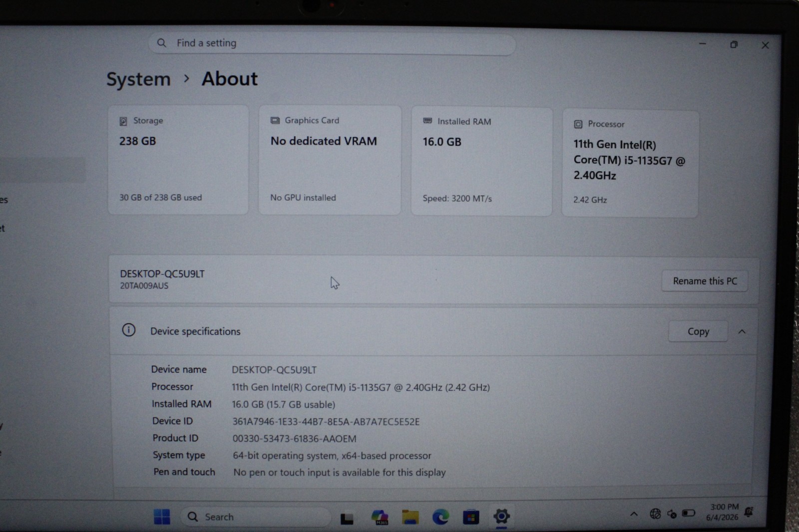The width and height of the screenshot is (799, 532).
Task: Restore down the Settings window
Action: (734, 44)
